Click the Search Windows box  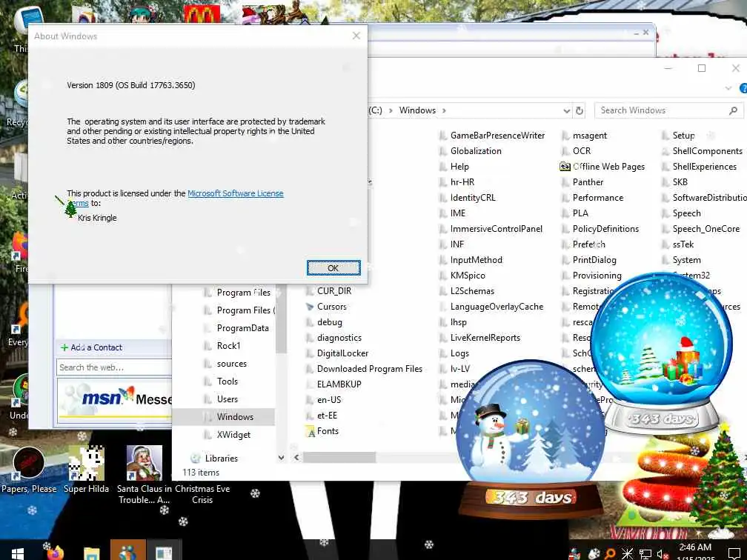[x=668, y=110]
